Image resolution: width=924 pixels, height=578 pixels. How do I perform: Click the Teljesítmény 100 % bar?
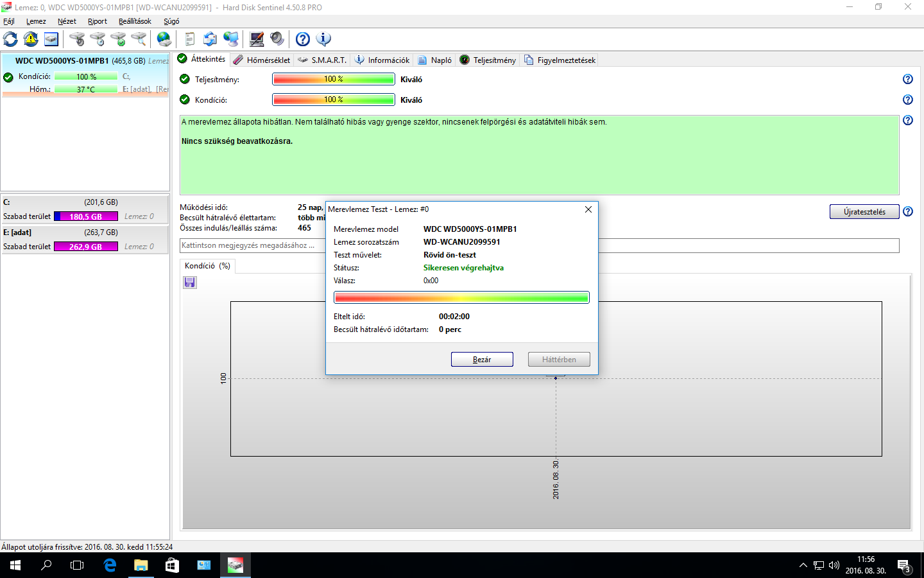click(334, 79)
